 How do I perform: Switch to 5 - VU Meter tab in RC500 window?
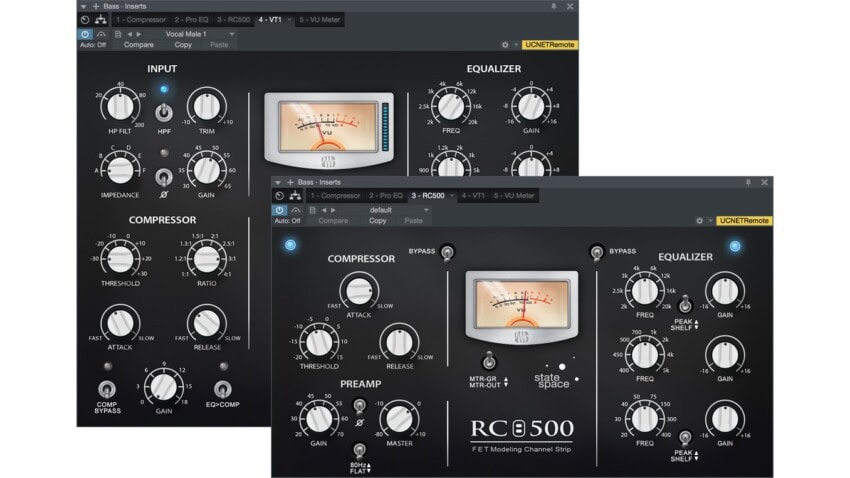(513, 196)
